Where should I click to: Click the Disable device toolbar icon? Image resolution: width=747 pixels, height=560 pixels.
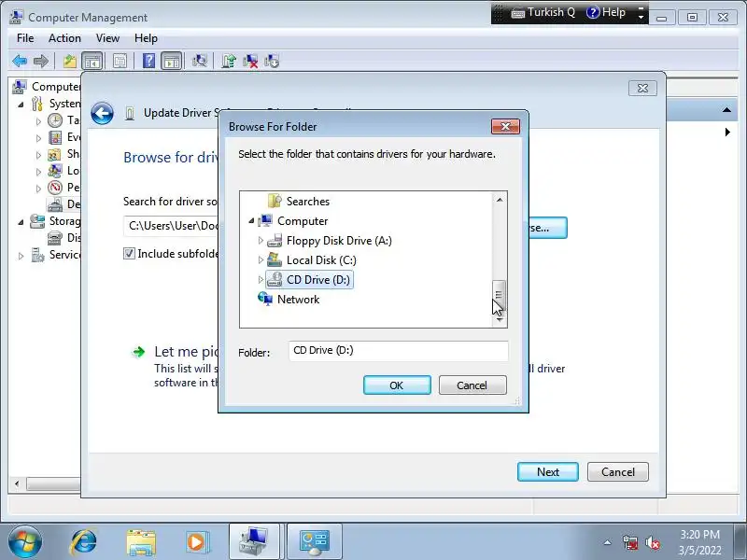point(272,61)
